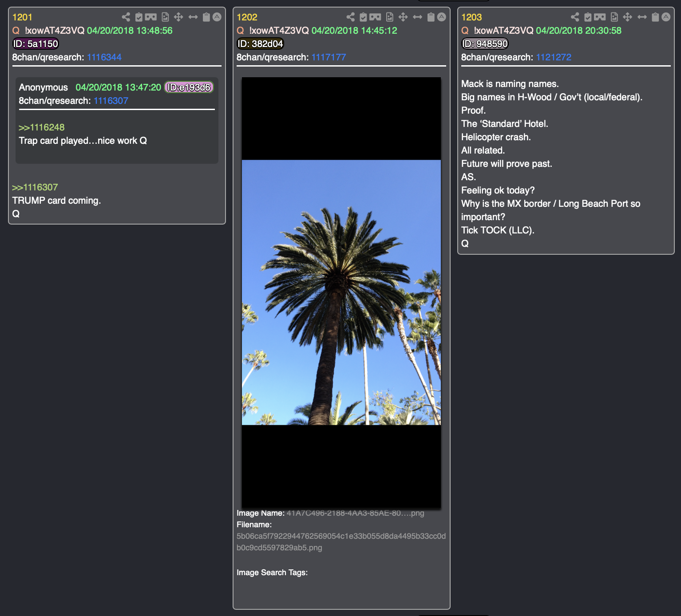Click ID badge 5a1150
This screenshot has height=616, width=681.
point(36,44)
